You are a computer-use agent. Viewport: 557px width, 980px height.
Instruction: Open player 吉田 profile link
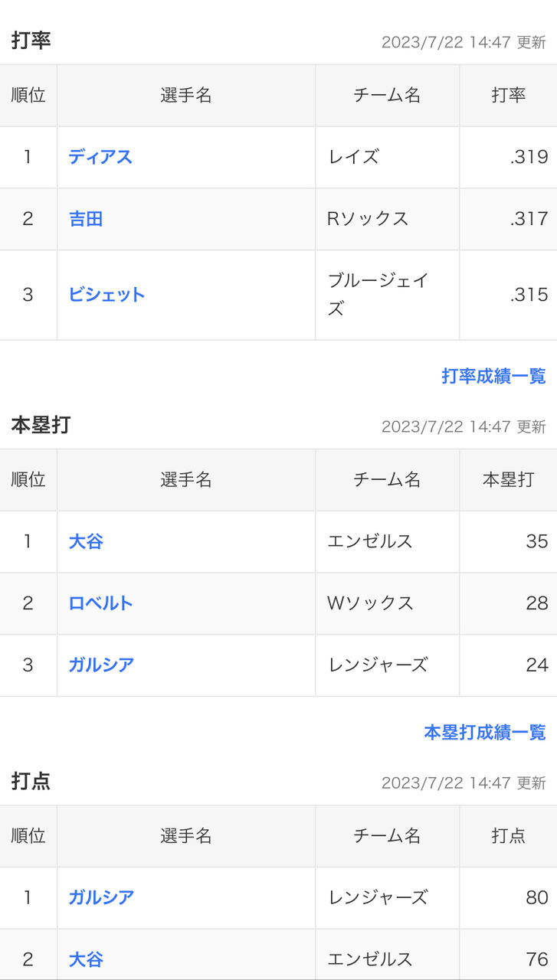[86, 219]
